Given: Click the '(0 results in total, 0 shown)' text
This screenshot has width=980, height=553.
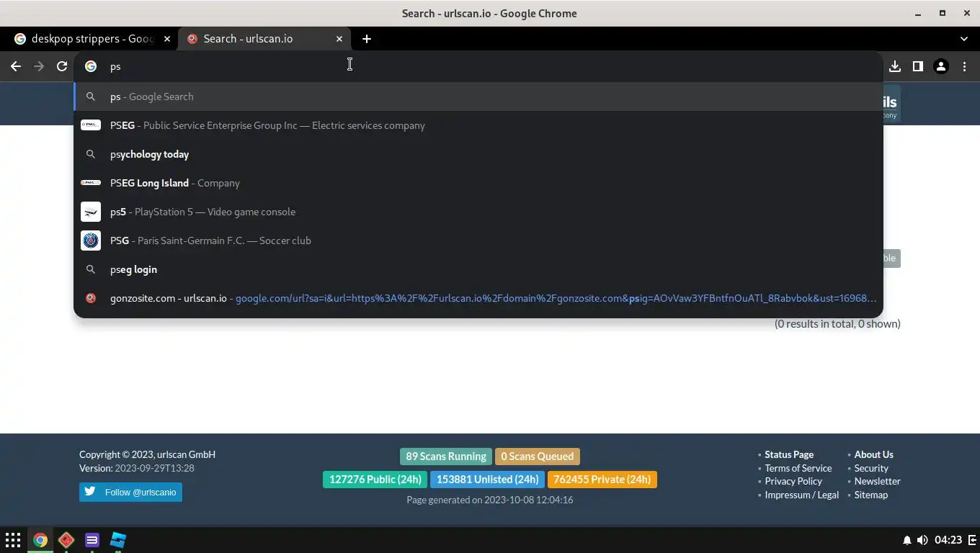Looking at the screenshot, I should point(837,324).
